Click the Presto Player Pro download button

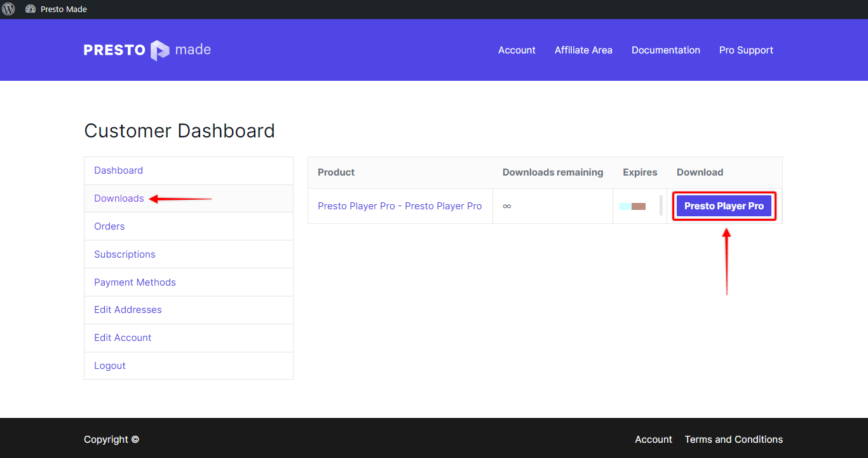click(724, 206)
